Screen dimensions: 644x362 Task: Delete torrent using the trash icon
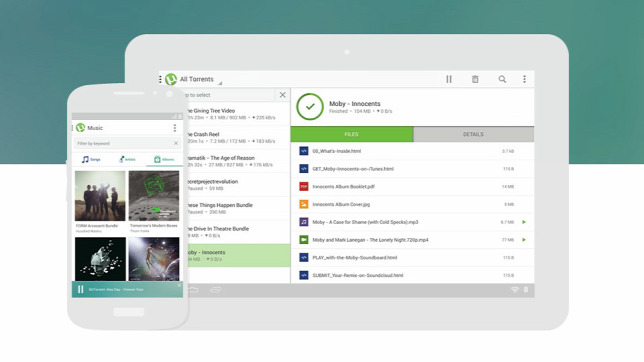tap(475, 79)
